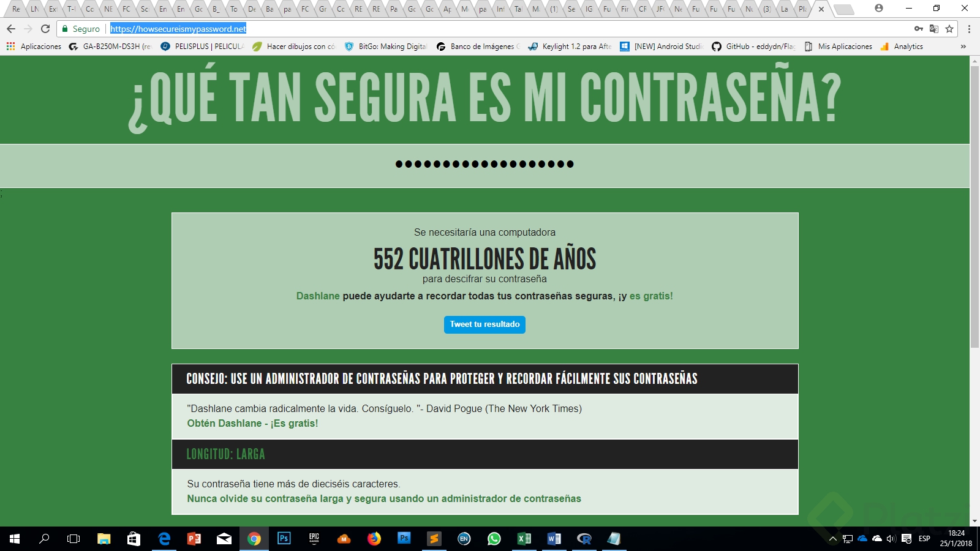Open Microsoft Store from the taskbar
This screenshot has height=551, width=980.
(x=134, y=539)
